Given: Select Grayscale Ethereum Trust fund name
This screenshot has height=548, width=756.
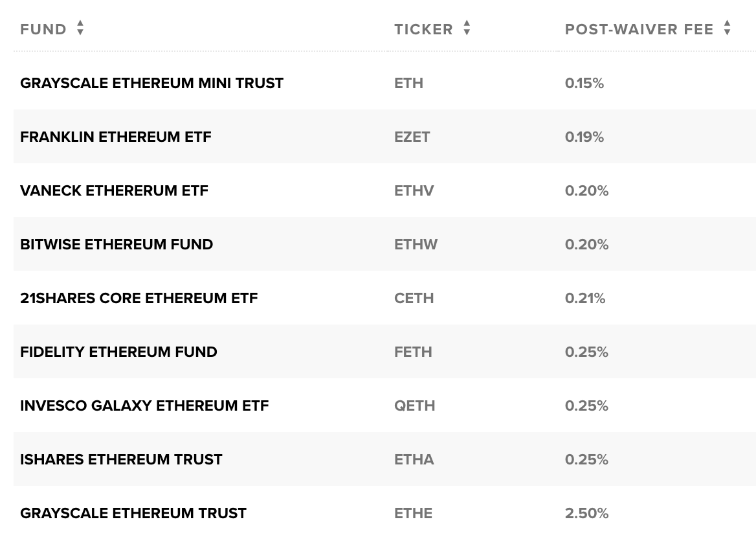Looking at the screenshot, I should coord(133,513).
